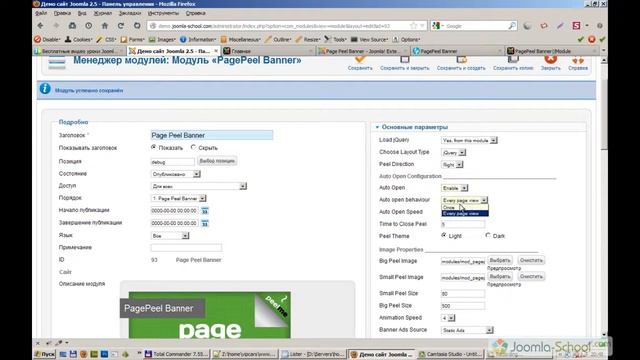Select the Once option in dropdown list
Screen dimensions: 640x360
click(465, 207)
